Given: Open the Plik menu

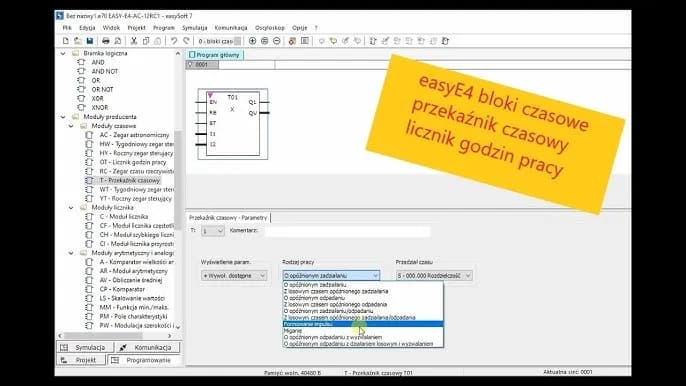Looking at the screenshot, I should 67,28.
